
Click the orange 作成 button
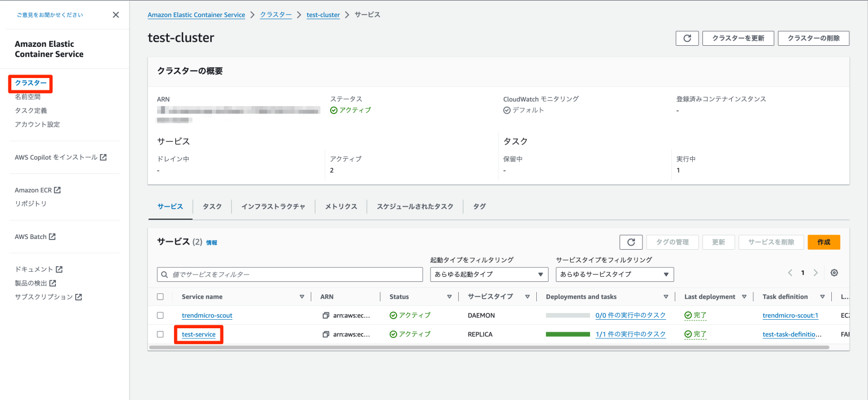823,242
